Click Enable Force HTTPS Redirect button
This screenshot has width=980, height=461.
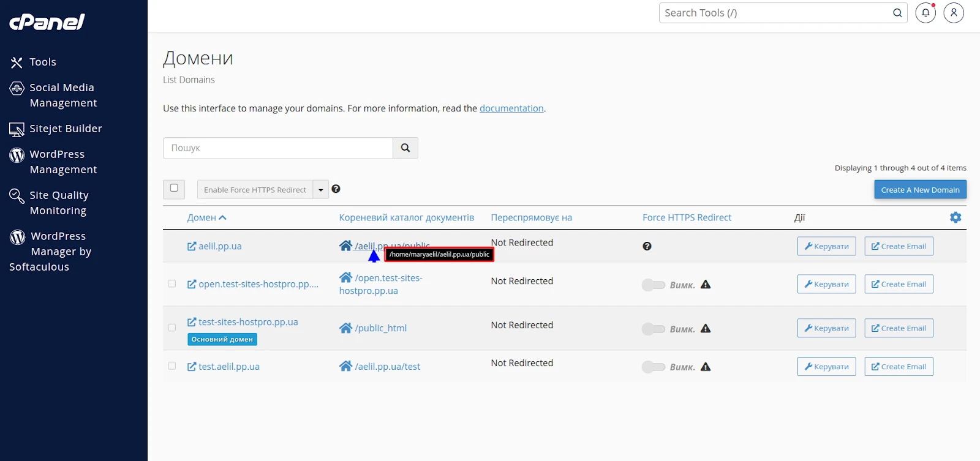point(255,190)
